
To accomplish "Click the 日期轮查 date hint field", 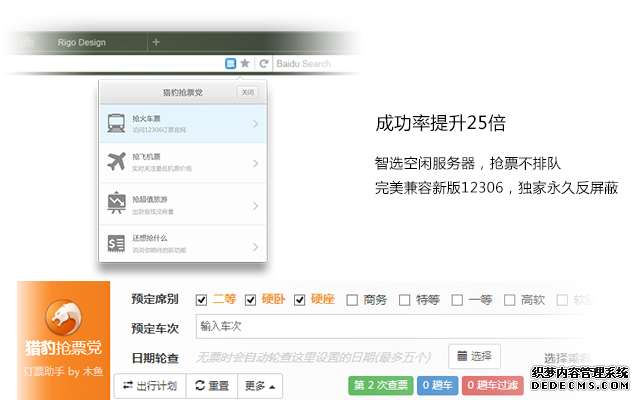I will point(313,358).
